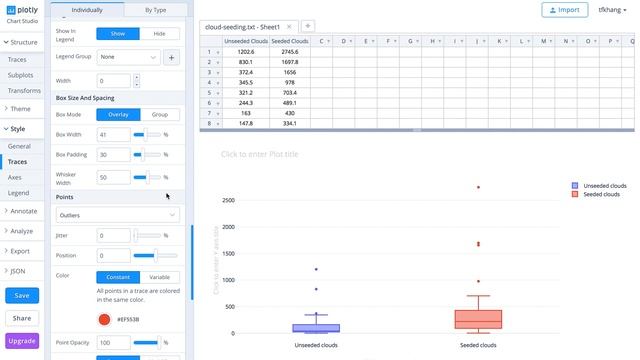This screenshot has height=360, width=640.
Task: Adjust the Point Opacity slider
Action: pos(147,342)
